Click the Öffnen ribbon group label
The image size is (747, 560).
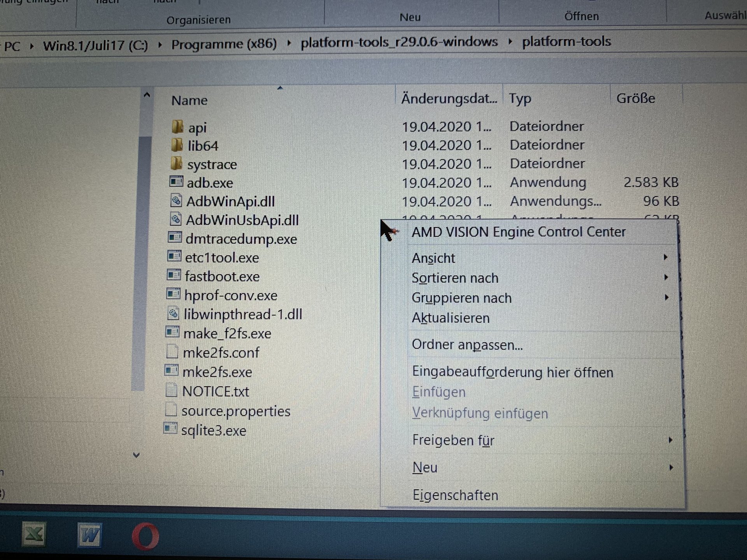click(581, 16)
